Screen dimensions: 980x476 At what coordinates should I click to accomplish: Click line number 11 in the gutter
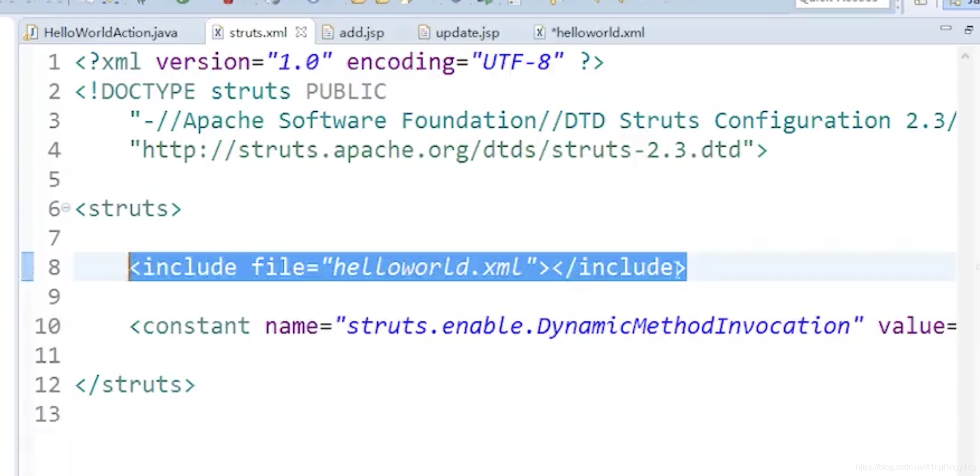click(48, 355)
